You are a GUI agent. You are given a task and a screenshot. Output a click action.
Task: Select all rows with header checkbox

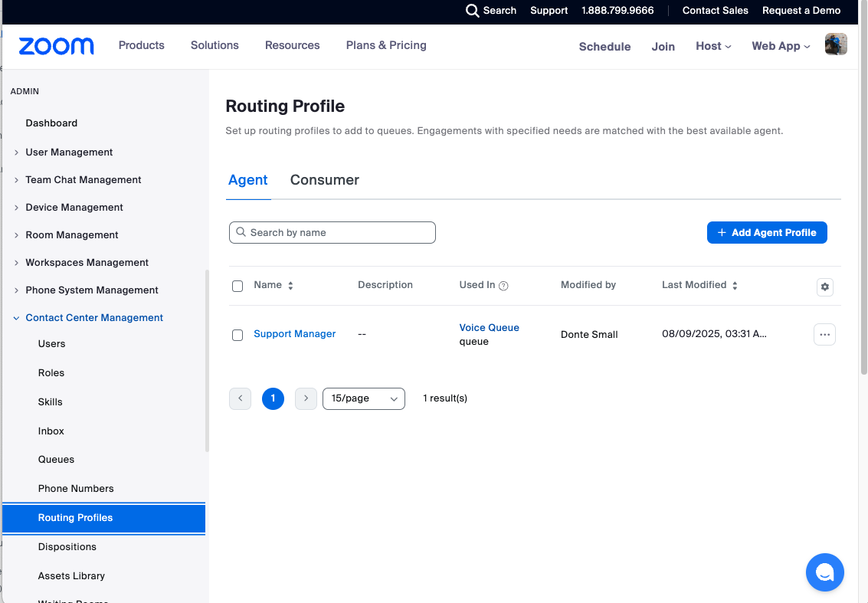(237, 286)
